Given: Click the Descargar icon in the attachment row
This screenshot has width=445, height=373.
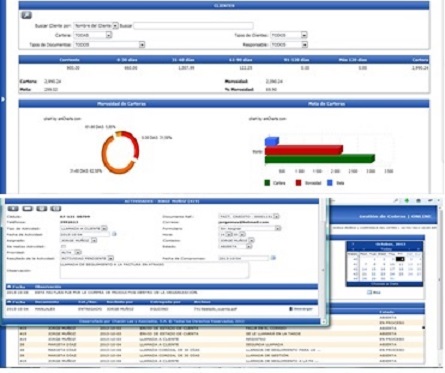Looking at the screenshot, I should coord(291,309).
